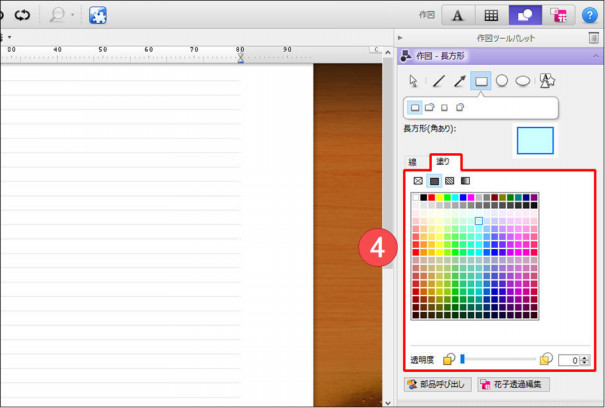This screenshot has height=408, width=605.
Task: Pick the white swatch in basic colors row
Action: click(x=416, y=198)
